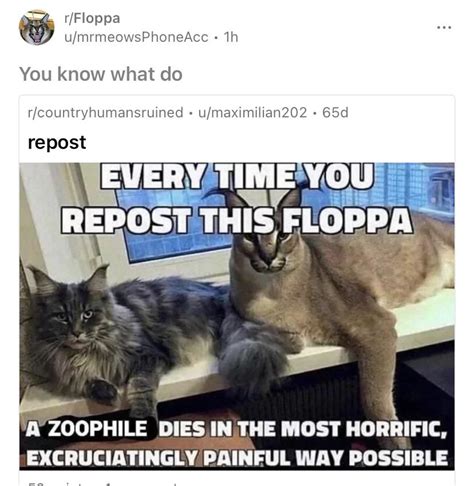Click the REPOST THIS FLOPPA caption text
Viewport: 474px width, 486px height.
[237, 220]
